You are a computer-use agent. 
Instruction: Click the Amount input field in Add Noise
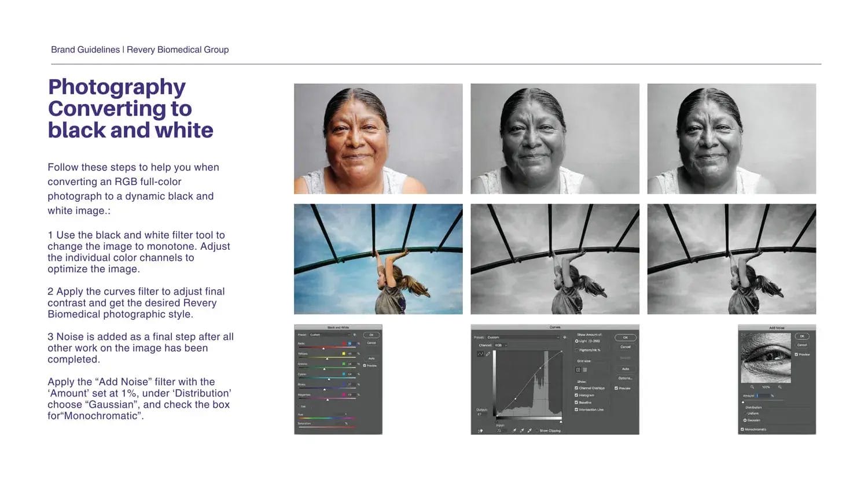763,395
